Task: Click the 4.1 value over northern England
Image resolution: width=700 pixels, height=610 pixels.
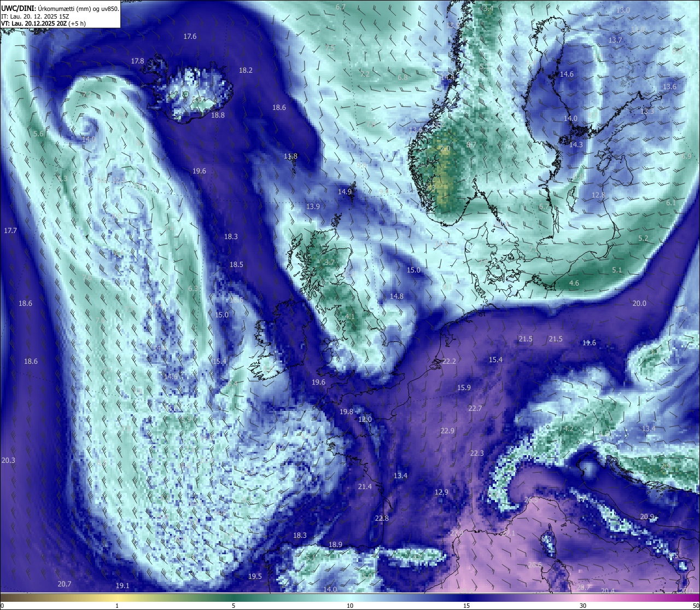Action: 350,317
